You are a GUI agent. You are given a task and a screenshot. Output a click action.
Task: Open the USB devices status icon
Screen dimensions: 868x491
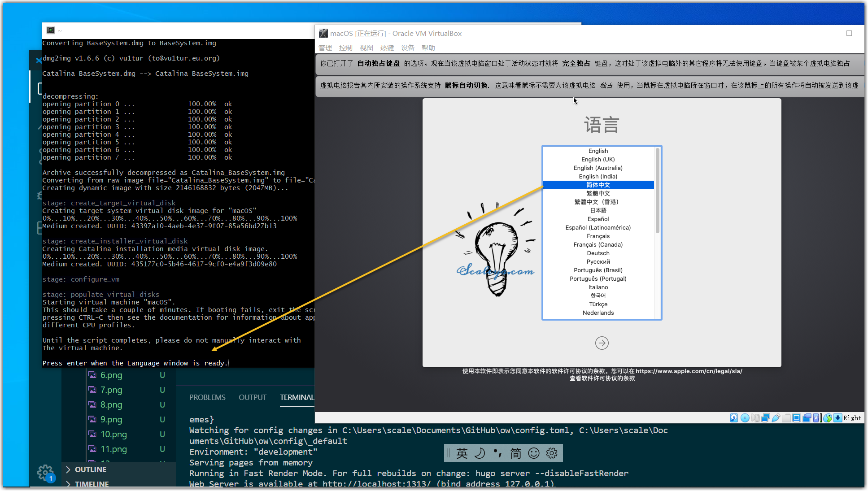[776, 418]
